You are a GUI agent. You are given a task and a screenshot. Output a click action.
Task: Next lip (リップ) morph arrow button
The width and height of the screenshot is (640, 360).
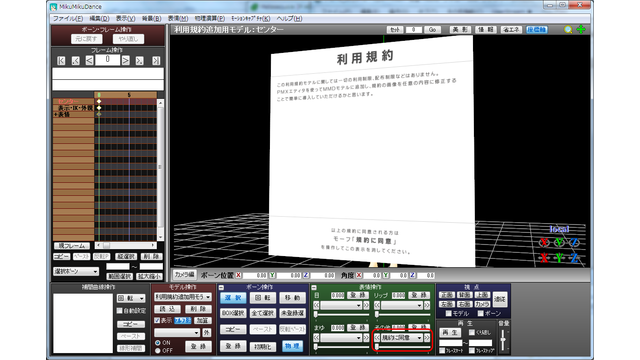coord(427,305)
